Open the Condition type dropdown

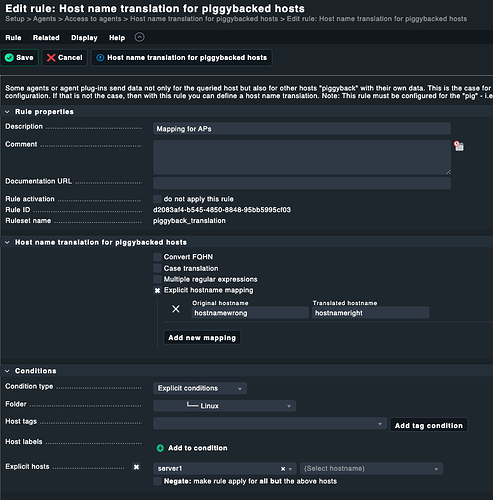tap(200, 388)
